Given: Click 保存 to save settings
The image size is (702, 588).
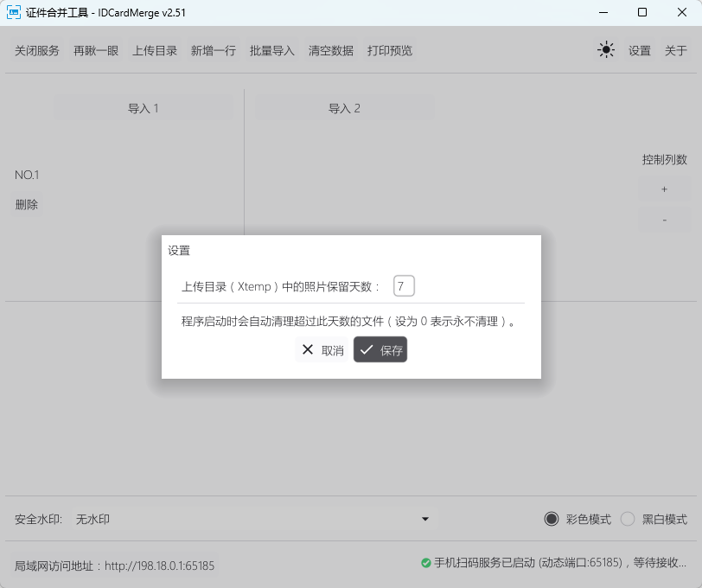Looking at the screenshot, I should coord(380,349).
